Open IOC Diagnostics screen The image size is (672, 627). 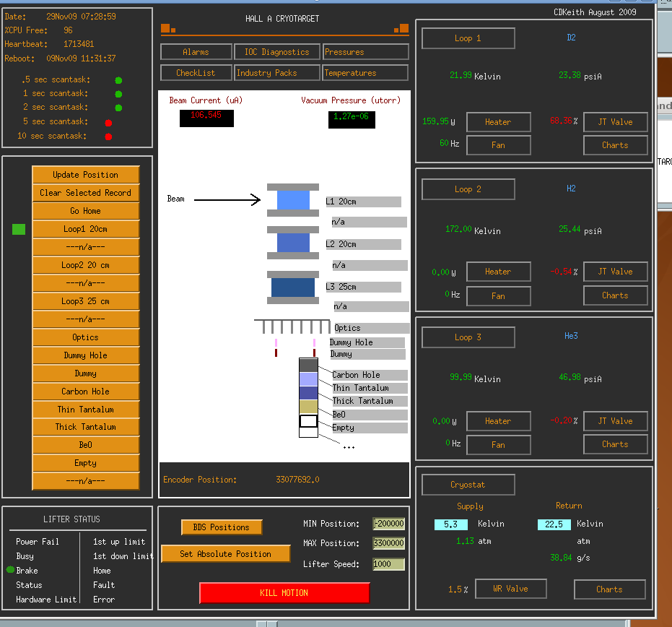tap(277, 52)
